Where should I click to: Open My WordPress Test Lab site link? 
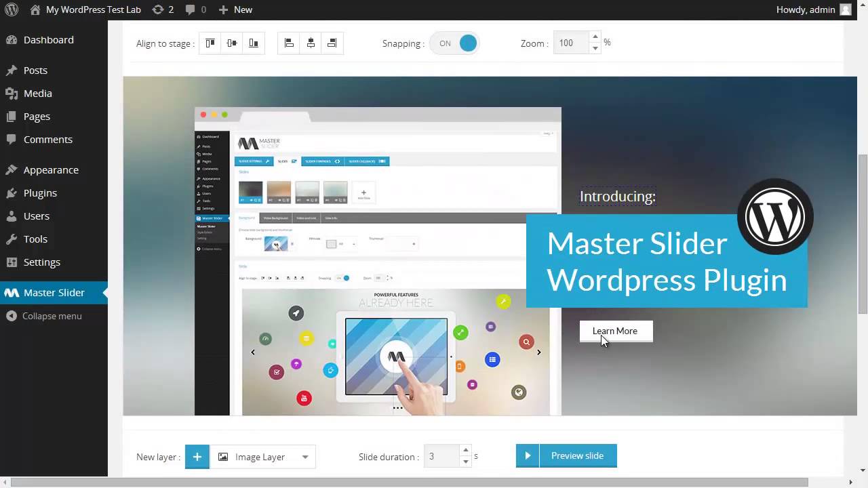85,9
